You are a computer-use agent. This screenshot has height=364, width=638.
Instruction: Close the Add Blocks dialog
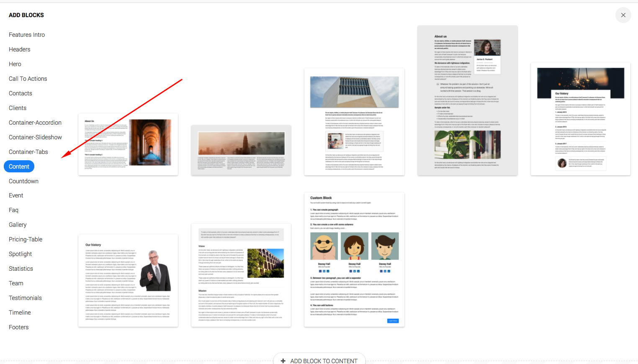click(623, 15)
